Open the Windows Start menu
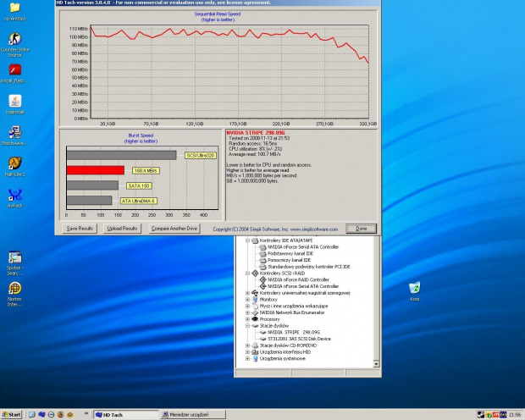The height and width of the screenshot is (420, 525). click(11, 415)
